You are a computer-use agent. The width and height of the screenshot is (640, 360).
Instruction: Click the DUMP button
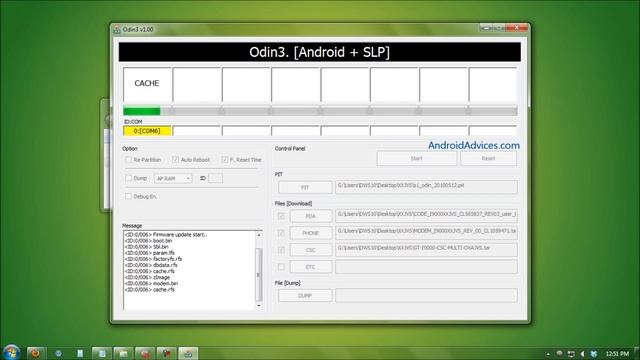305,296
